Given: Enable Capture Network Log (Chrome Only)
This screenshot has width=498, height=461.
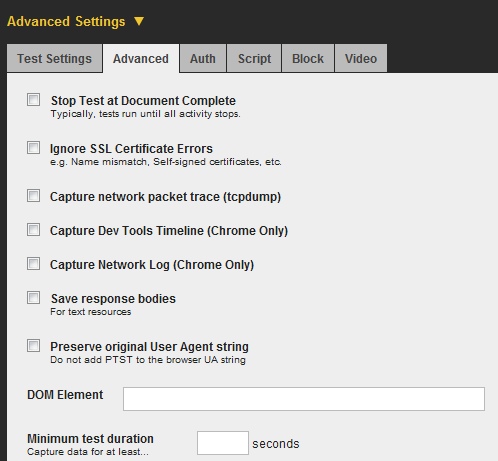Looking at the screenshot, I should (x=33, y=264).
